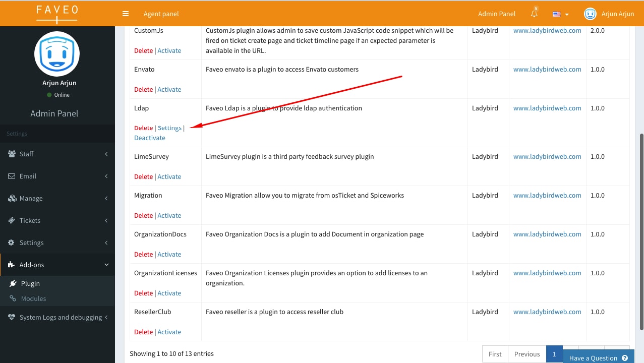Click the Add-ons plug icon in sidebar

tap(11, 264)
